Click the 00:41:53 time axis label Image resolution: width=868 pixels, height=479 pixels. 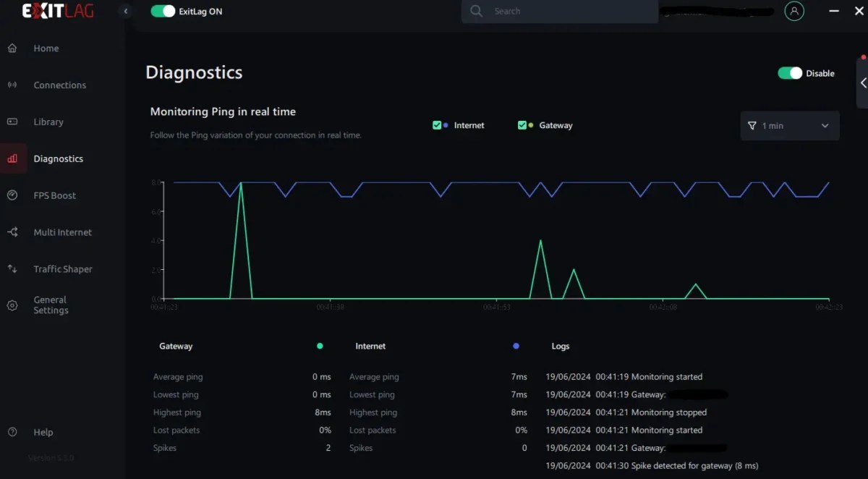pos(497,307)
